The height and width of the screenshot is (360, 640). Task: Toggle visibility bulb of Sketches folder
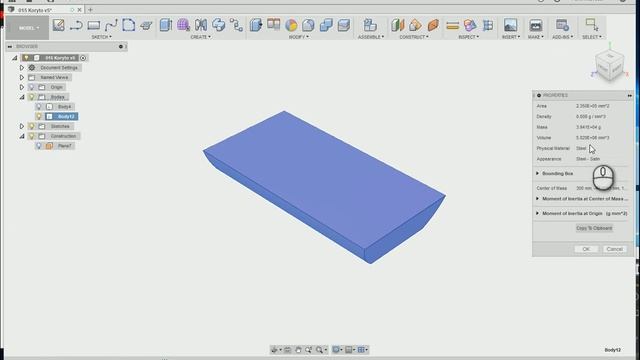click(x=31, y=126)
